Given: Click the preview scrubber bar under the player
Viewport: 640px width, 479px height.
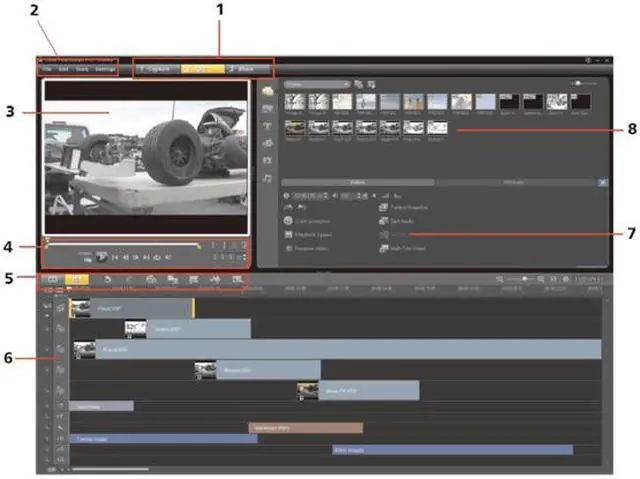Looking at the screenshot, I should 123,245.
